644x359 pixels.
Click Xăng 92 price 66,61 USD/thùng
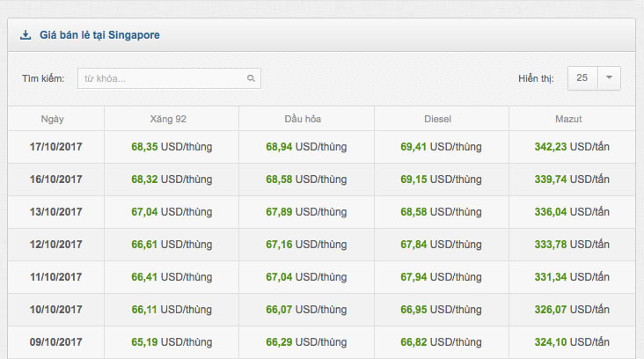point(172,245)
